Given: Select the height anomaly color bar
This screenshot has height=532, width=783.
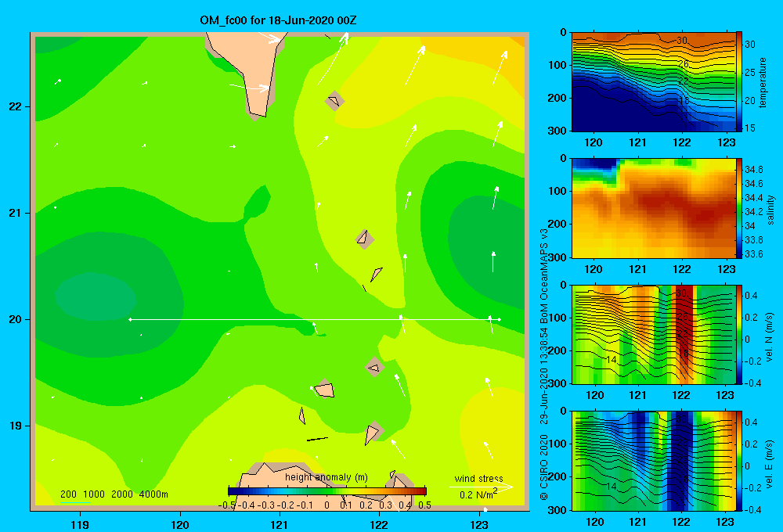Looking at the screenshot, I should coord(327,491).
